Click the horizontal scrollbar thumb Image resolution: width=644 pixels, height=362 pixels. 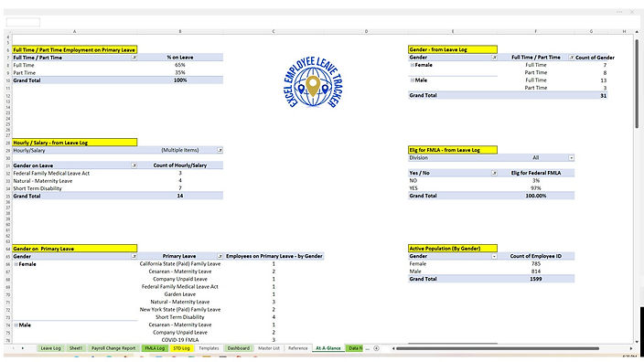498,348
